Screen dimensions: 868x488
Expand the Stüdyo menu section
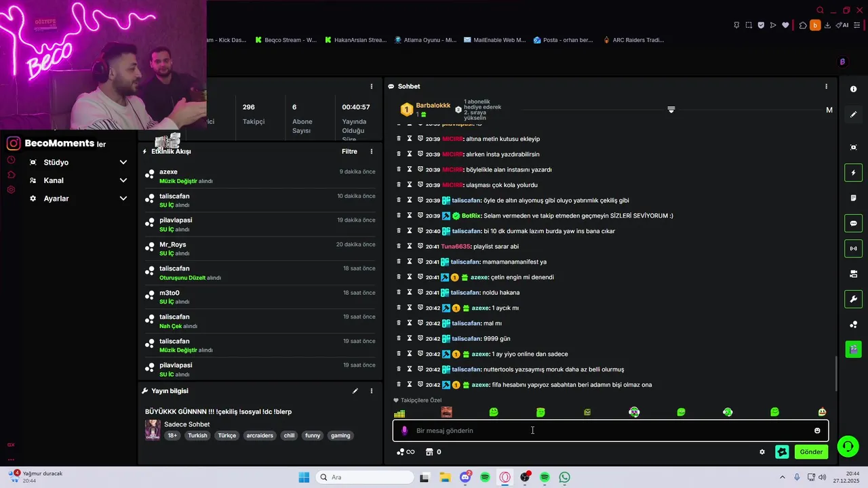coord(78,163)
